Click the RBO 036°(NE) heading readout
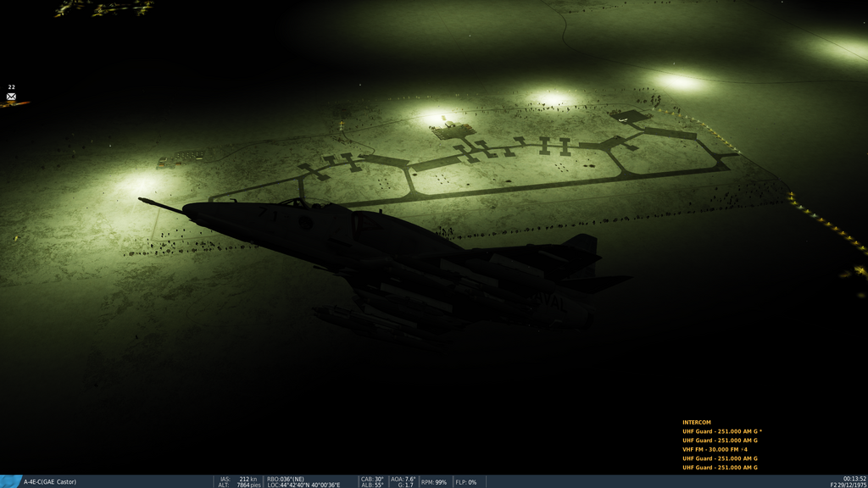Screen dimensions: 868x488 [286, 480]
